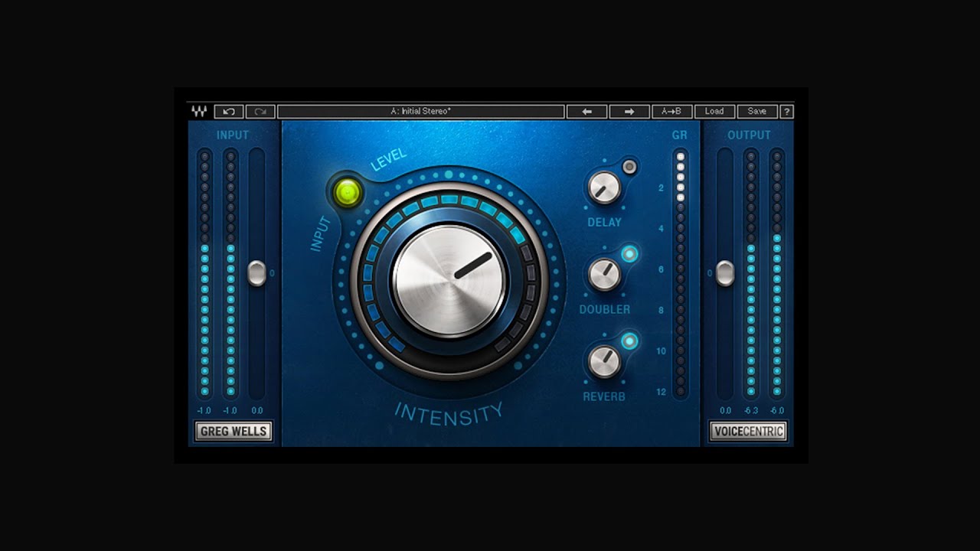Click the INTENSITY label
980x551 pixels.
[x=449, y=414]
